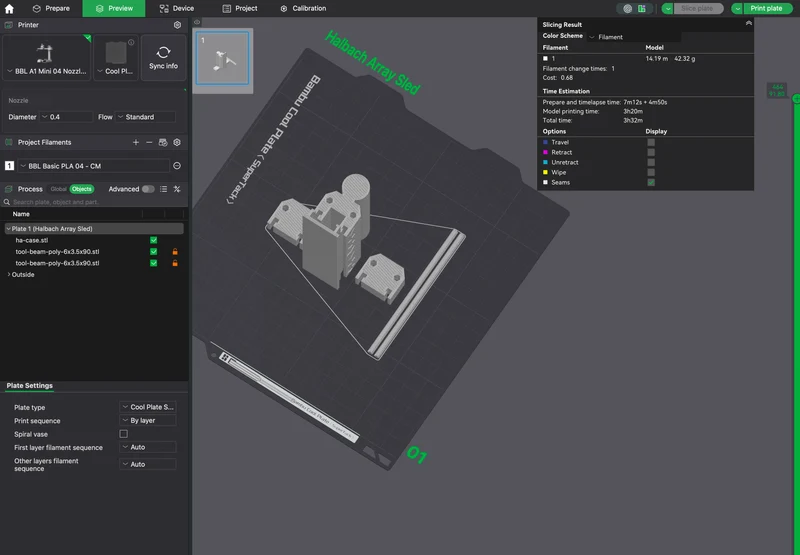Image resolution: width=800 pixels, height=555 pixels.
Task: Select plate 1 thumbnail
Action: (x=223, y=58)
